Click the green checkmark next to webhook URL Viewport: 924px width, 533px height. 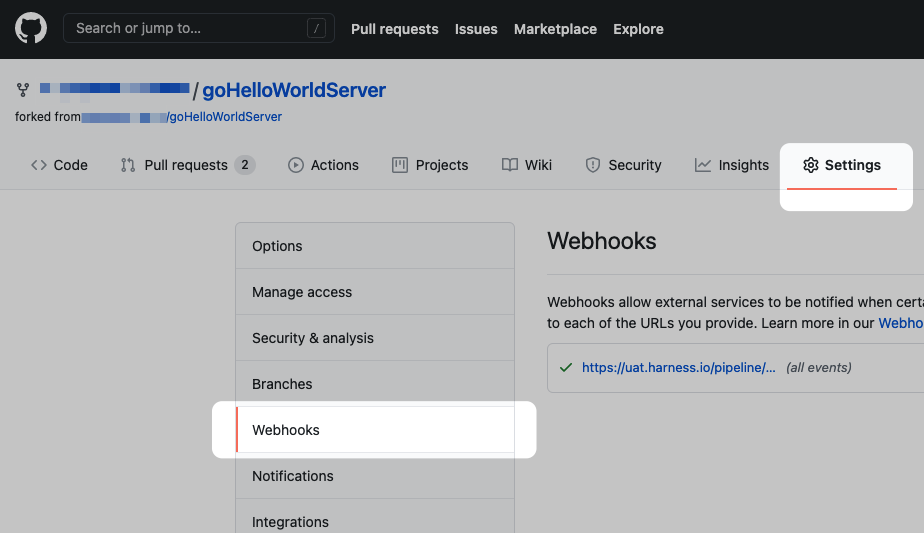(x=566, y=367)
